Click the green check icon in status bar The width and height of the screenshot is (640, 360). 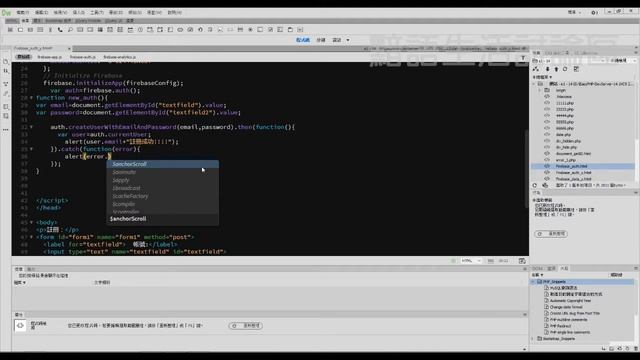point(453,260)
